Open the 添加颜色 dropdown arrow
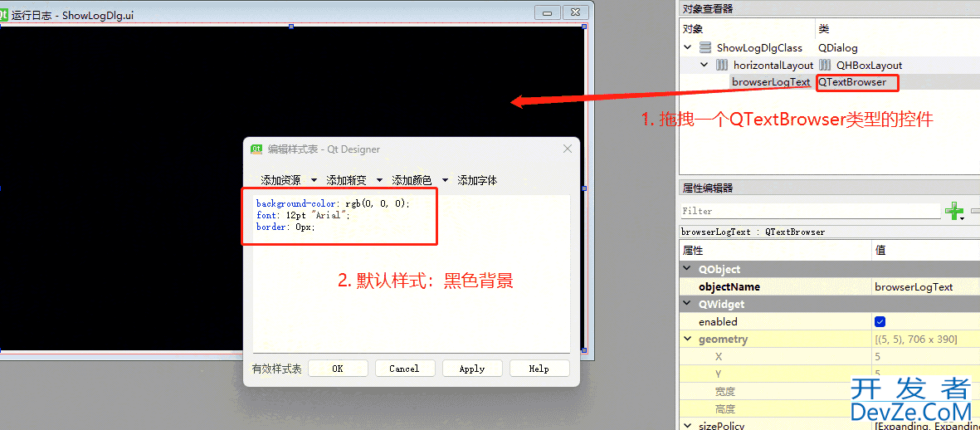Screen dimensions: 980x430 [445, 180]
